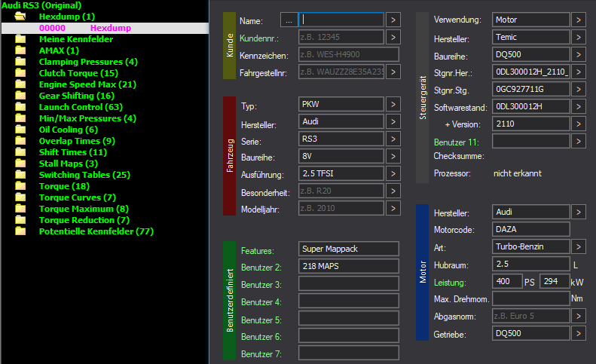Click the folder icon beside Torque Curves (7)
596x364 pixels.
20,197
